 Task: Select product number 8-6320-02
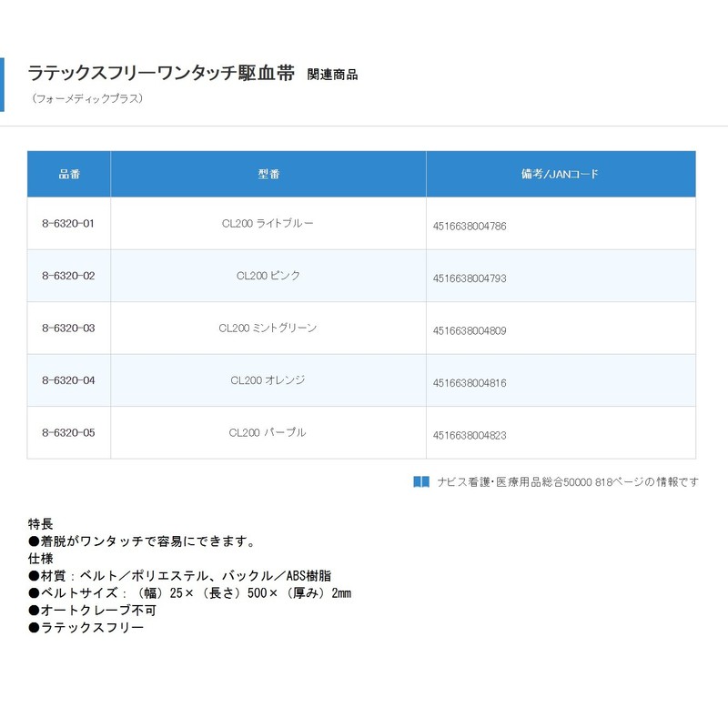coord(68,276)
